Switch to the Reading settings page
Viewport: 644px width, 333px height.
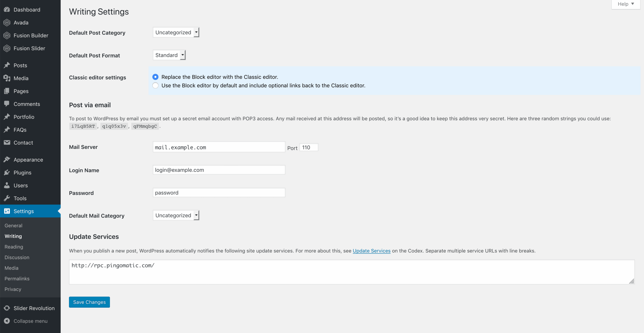click(14, 247)
